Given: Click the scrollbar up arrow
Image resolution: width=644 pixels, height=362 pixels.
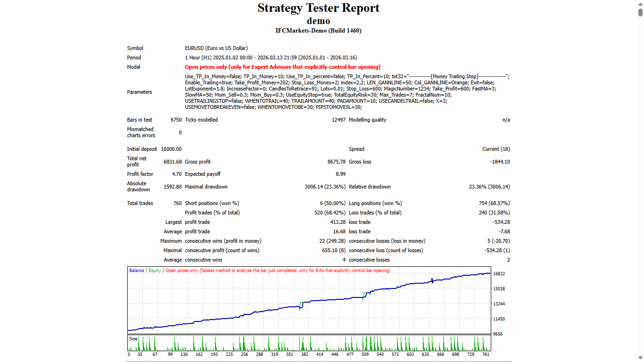Looking at the screenshot, I should (641, 3).
